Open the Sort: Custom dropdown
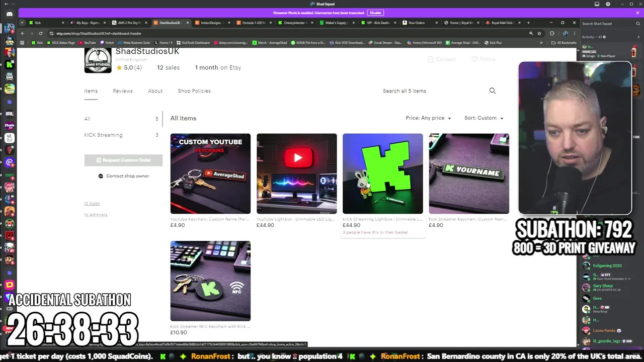644x362 pixels. point(484,118)
